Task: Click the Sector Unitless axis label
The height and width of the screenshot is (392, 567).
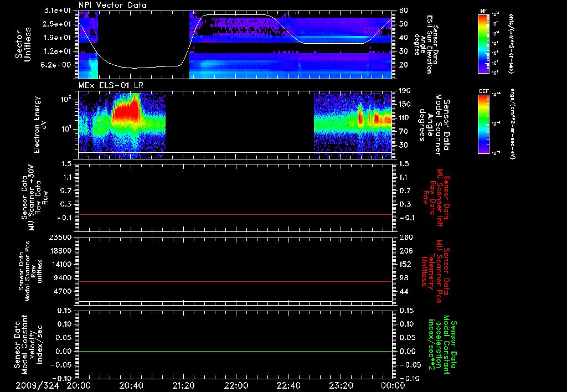Action: 23,44
